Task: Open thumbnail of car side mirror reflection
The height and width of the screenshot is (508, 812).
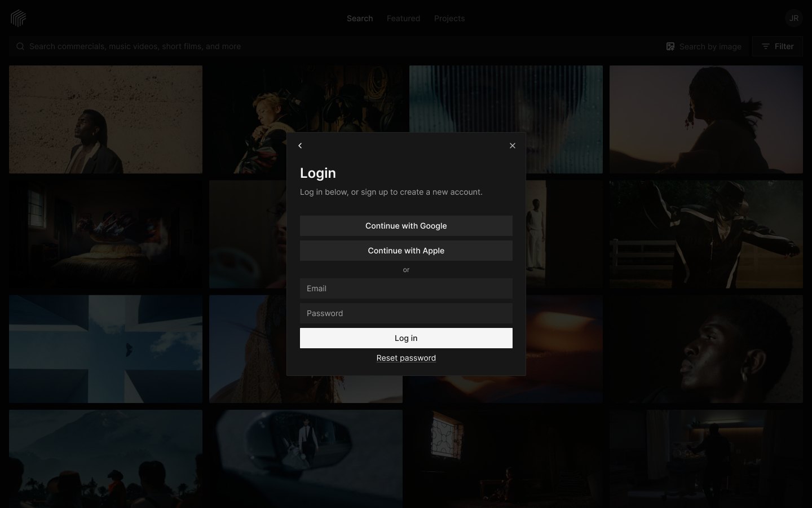Action: coord(306,459)
